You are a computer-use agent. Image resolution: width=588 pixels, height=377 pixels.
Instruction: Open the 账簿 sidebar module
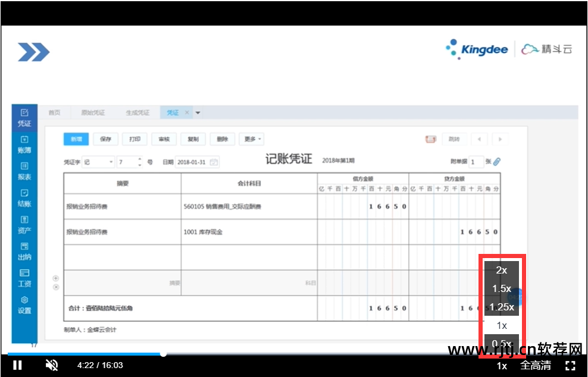(x=24, y=144)
